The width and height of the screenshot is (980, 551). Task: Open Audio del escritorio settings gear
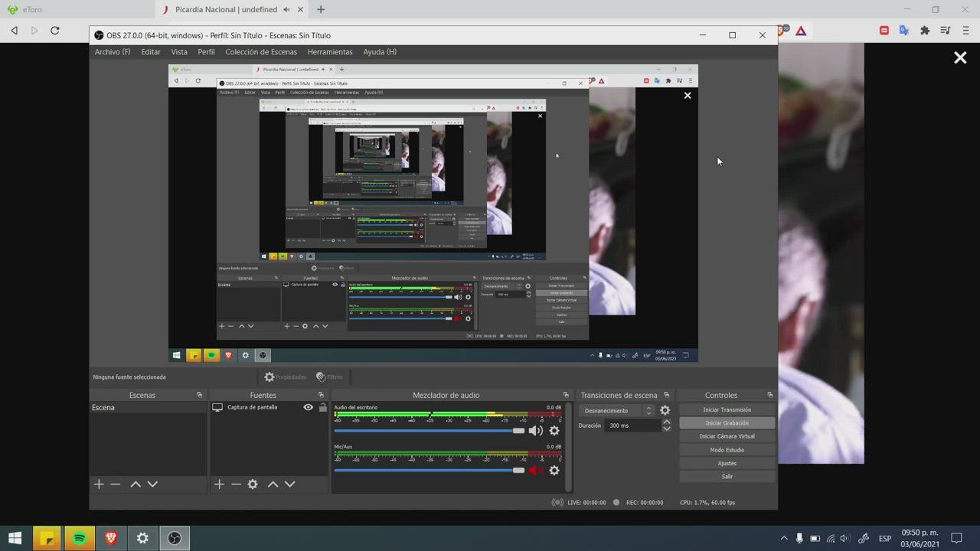[554, 431]
